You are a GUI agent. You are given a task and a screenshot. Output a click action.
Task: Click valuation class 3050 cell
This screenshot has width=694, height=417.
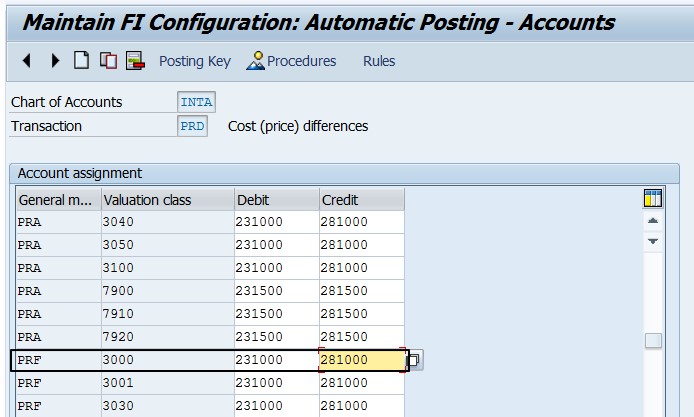168,245
